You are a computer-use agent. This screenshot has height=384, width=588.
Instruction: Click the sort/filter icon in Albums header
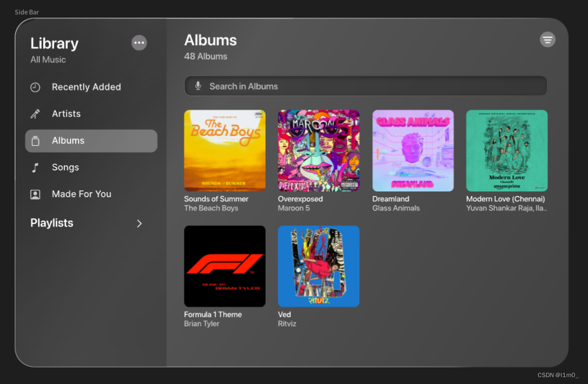click(x=548, y=40)
